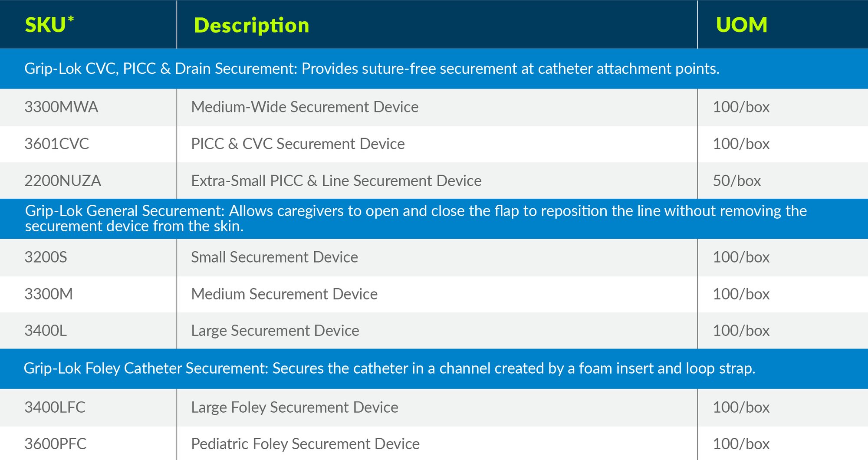Click SKU 2200NUZA

click(x=62, y=181)
